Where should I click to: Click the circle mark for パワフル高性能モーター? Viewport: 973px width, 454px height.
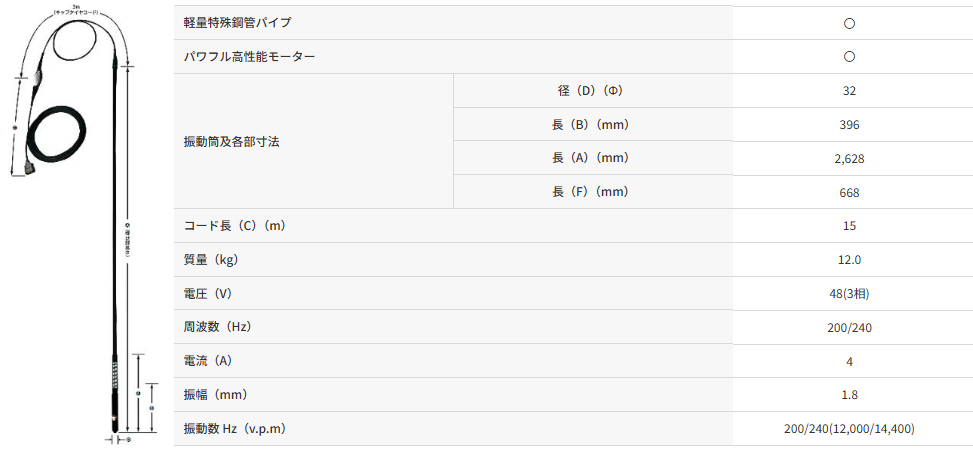(x=849, y=57)
